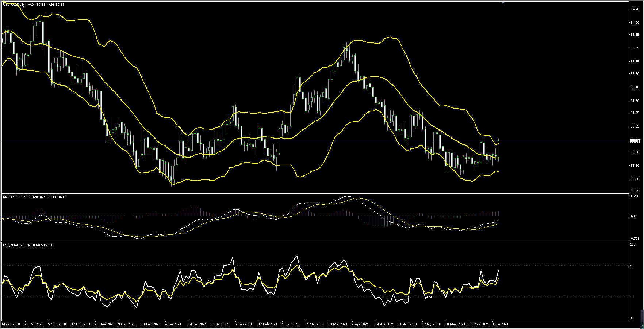Image resolution: width=644 pixels, height=329 pixels.
Task: Click the 5 Nov 2020 date label
Action: click(57, 324)
